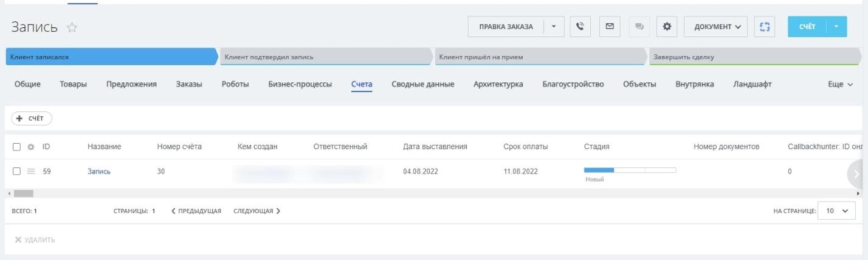Open the Заказы tab
This screenshot has width=868, height=260.
pyautogui.click(x=189, y=85)
